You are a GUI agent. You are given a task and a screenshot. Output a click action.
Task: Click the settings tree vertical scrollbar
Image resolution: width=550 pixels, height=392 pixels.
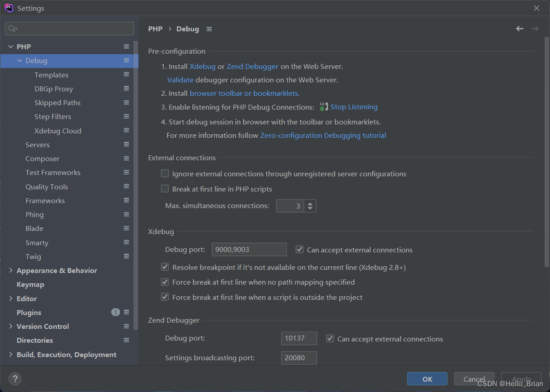[x=136, y=185]
